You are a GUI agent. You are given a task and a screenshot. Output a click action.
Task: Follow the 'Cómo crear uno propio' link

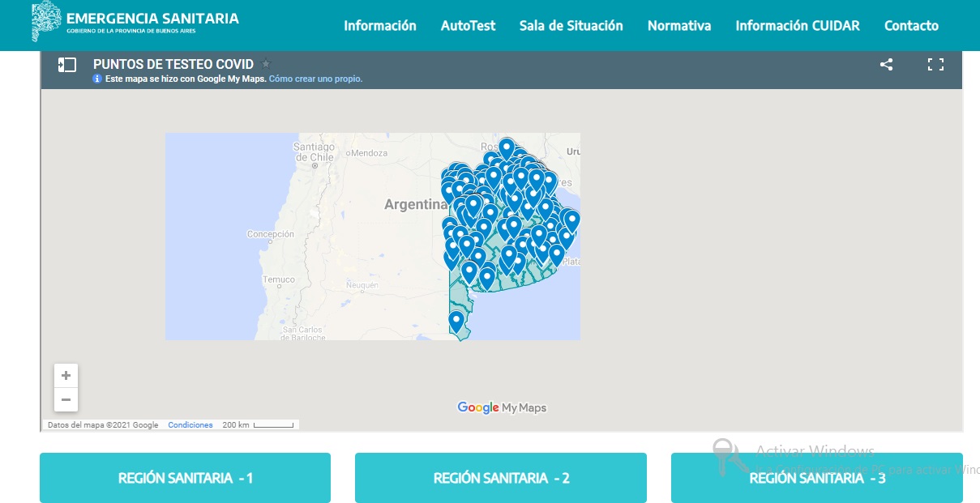point(315,79)
